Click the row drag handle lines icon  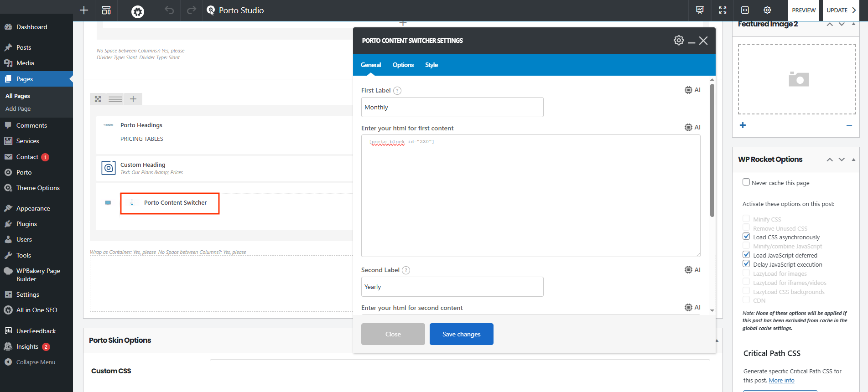pos(115,99)
